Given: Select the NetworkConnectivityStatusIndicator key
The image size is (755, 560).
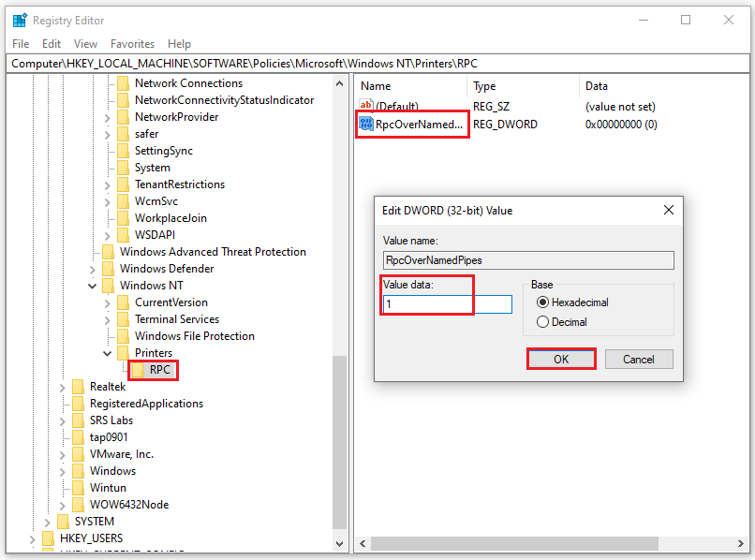Looking at the screenshot, I should (x=225, y=100).
